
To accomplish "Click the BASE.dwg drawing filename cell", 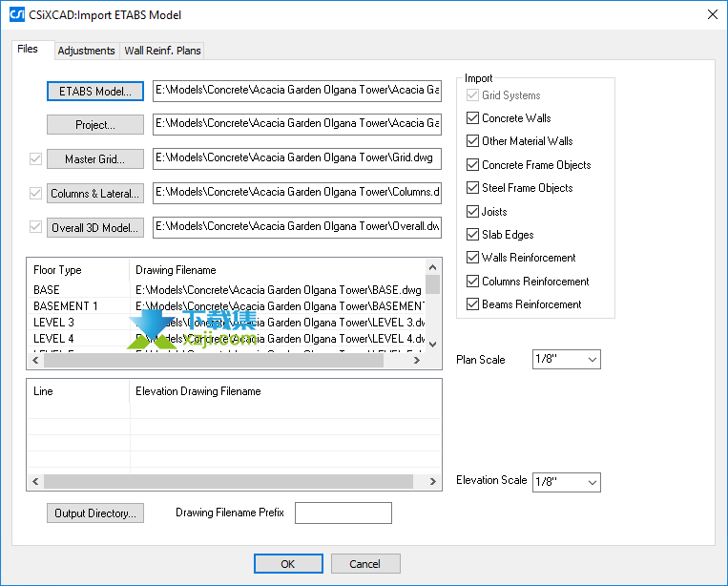I will [x=278, y=290].
